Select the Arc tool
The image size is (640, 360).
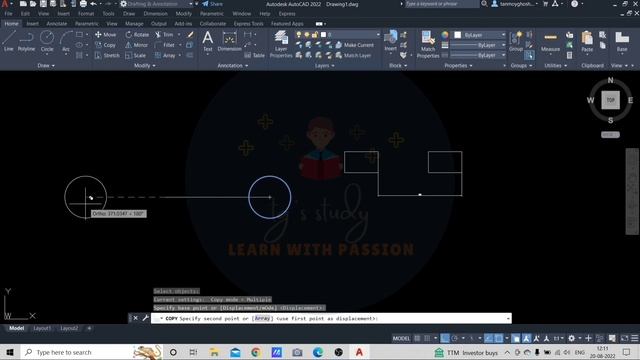click(x=66, y=41)
